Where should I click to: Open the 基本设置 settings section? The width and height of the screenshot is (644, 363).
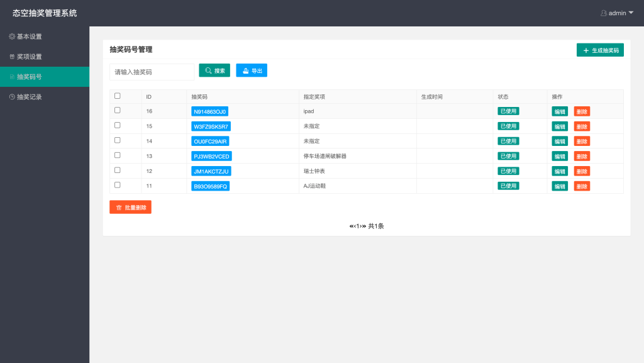33,36
